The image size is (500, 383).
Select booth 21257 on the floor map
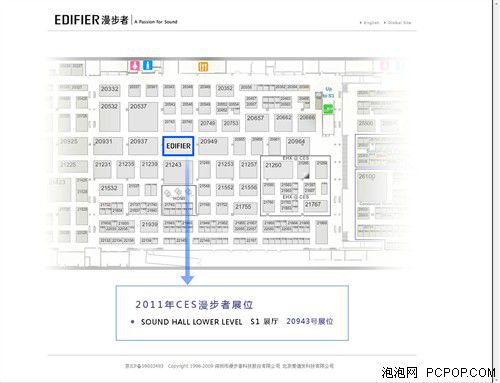(249, 169)
